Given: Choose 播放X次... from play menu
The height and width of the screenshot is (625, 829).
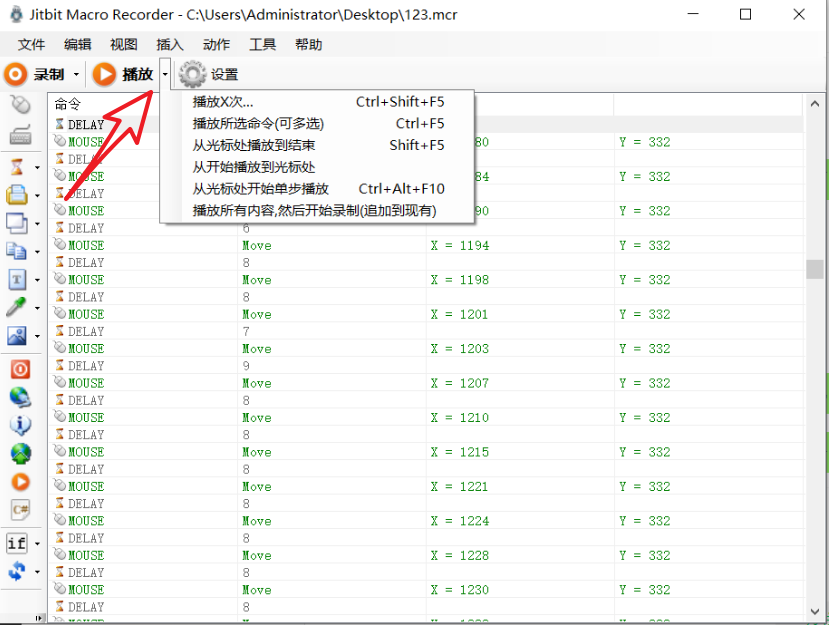Looking at the screenshot, I should [x=317, y=102].
